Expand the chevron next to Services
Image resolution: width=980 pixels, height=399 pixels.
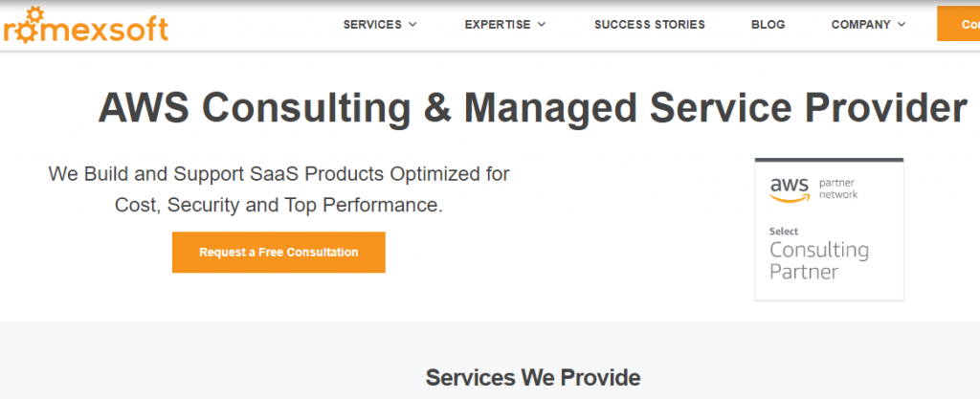[412, 25]
